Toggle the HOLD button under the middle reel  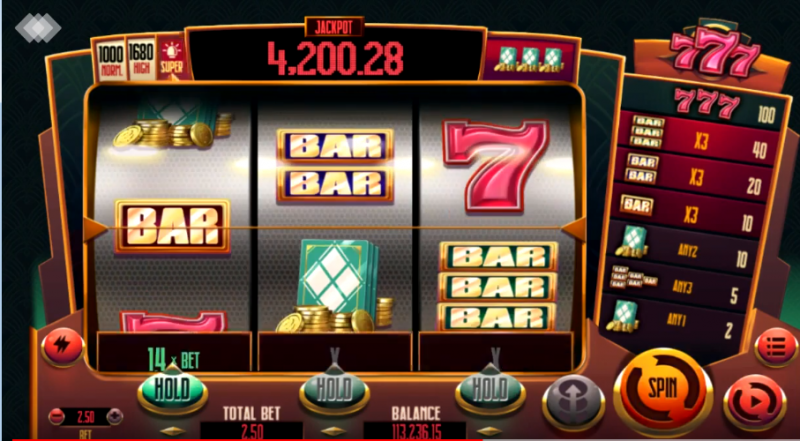point(334,391)
